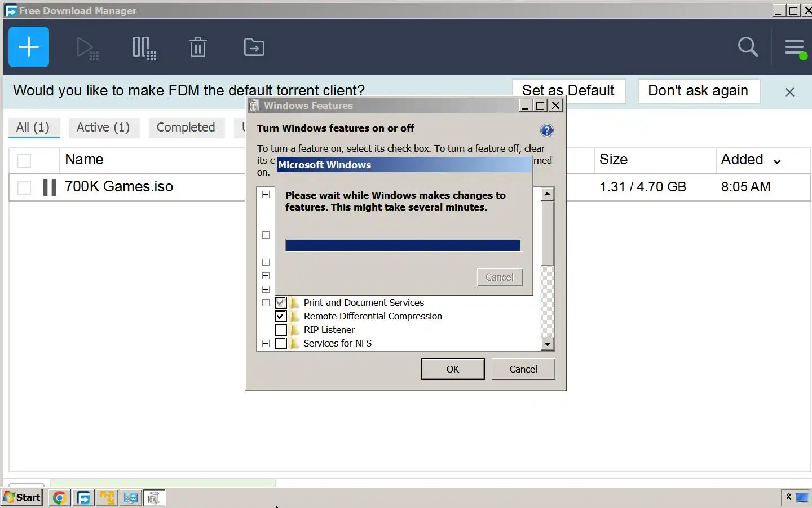
Task: Click folder icon of Print and Document Services
Action: (x=294, y=303)
